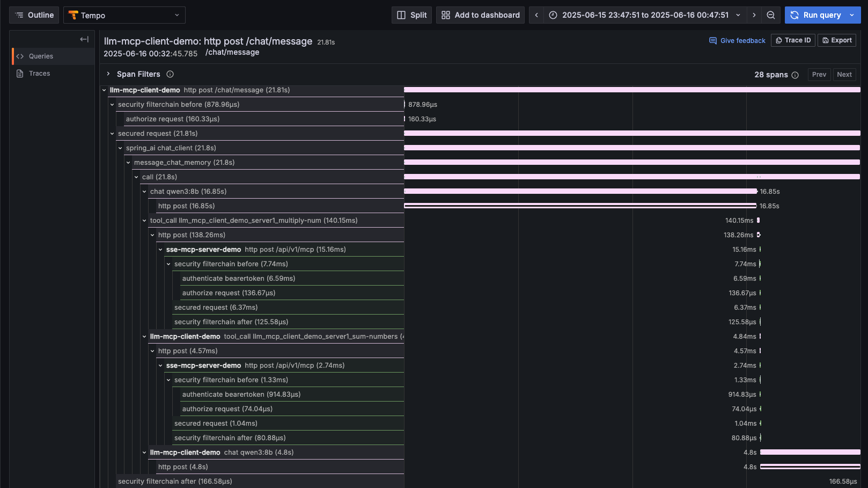Click the root span 21.81s timeline bar

tap(632, 90)
